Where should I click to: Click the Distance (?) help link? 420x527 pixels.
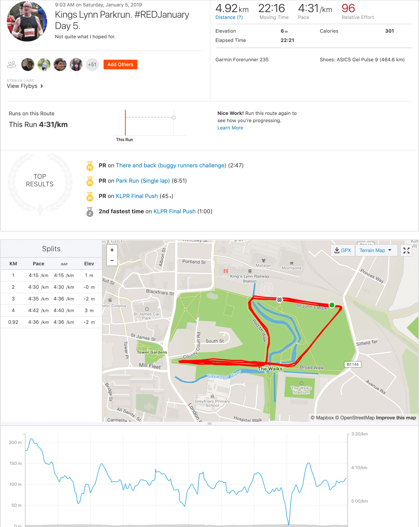229,17
